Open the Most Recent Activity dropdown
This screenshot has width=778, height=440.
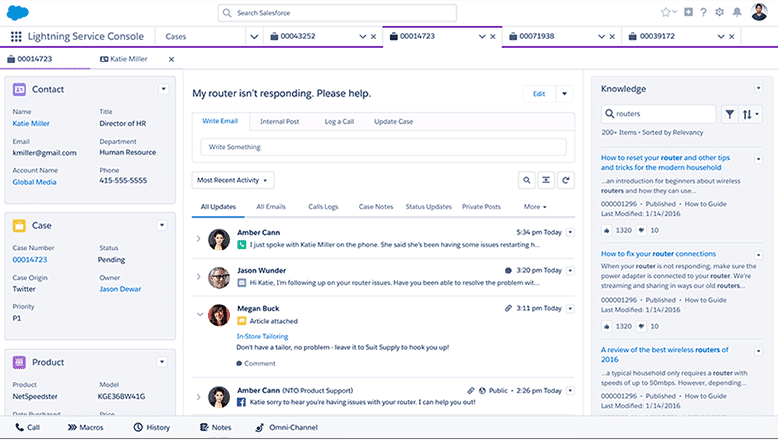click(233, 180)
